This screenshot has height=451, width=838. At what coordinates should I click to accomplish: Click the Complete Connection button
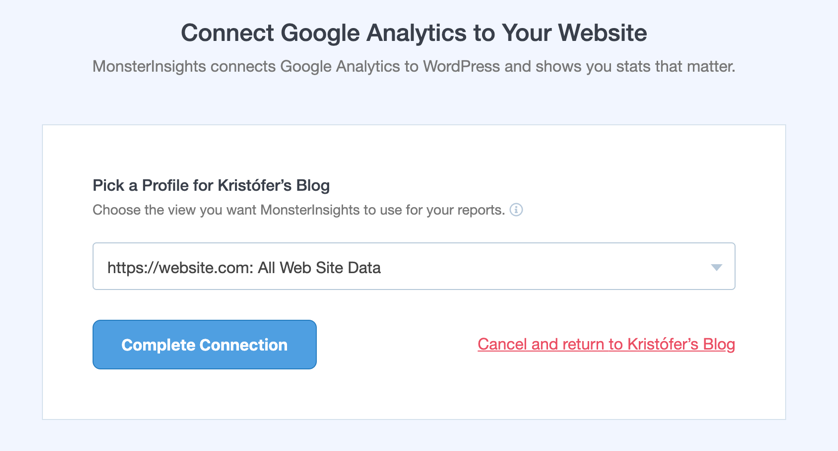pos(205,345)
